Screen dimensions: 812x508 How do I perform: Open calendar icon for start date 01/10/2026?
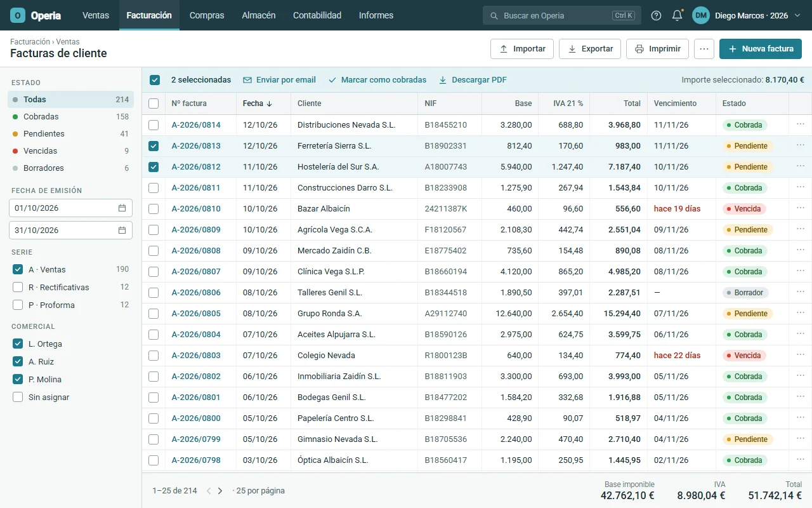[122, 208]
